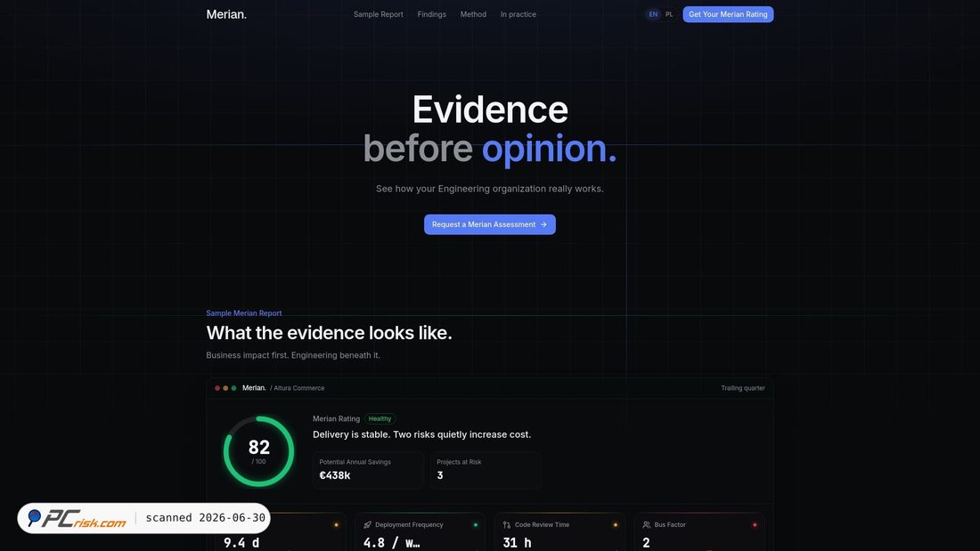This screenshot has width=980, height=551.
Task: Click the people icon beside Bus Factor
Action: 647,525
